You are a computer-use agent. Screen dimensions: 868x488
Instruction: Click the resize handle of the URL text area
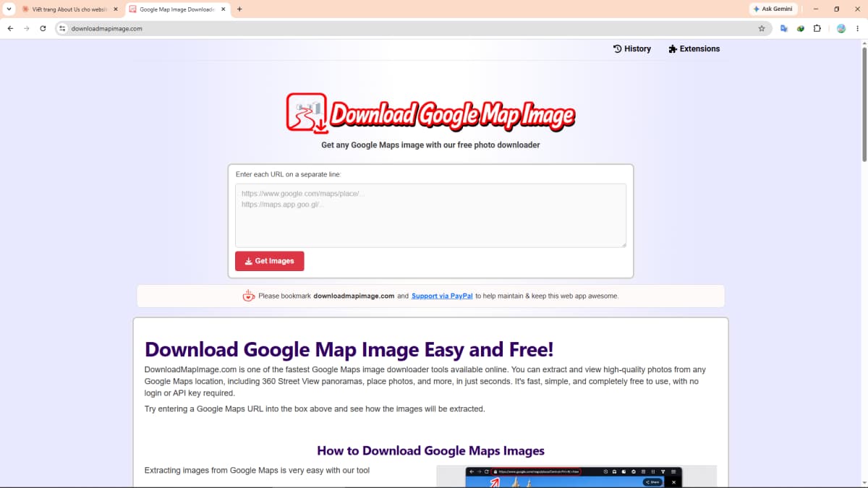pos(623,244)
